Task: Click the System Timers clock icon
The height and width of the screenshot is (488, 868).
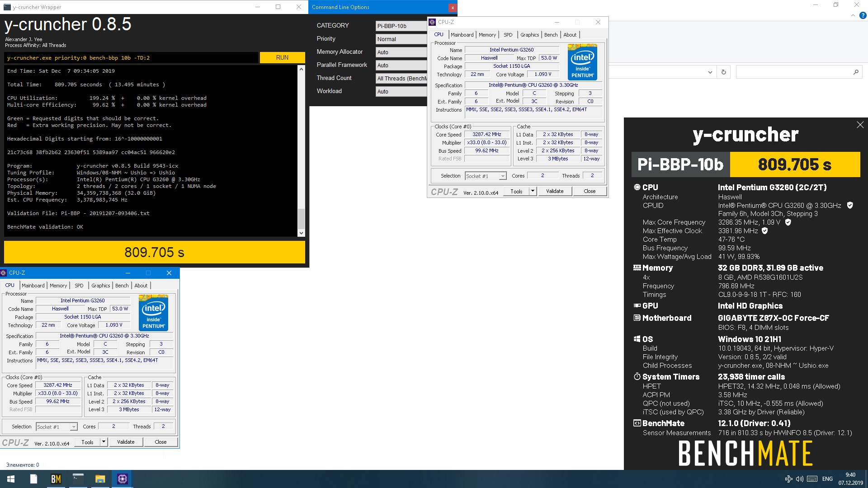Action: (637, 376)
